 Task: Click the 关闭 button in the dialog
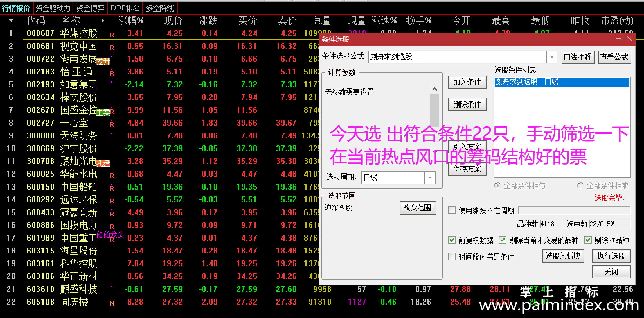point(611,272)
